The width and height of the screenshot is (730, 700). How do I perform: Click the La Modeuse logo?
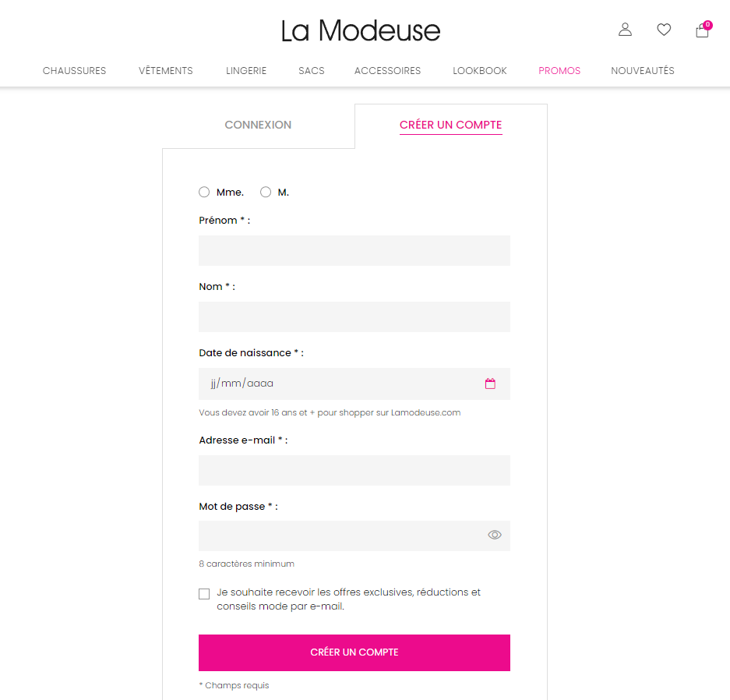pos(361,30)
